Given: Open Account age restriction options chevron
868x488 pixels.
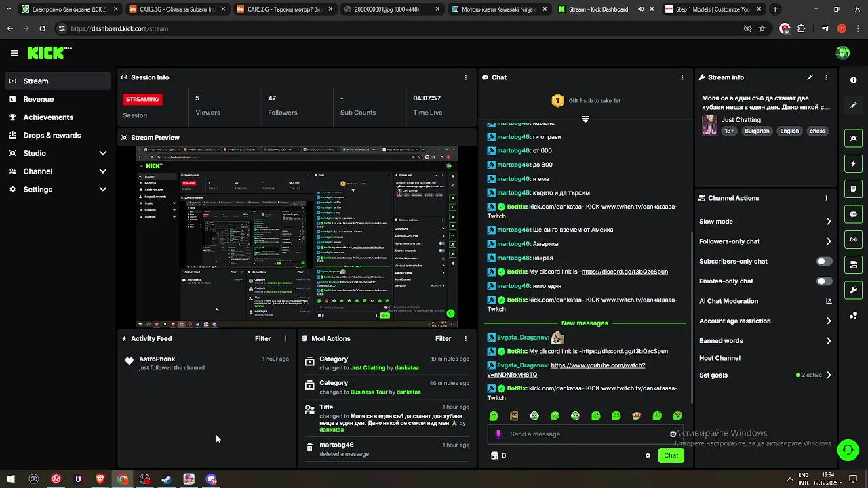Looking at the screenshot, I should pyautogui.click(x=829, y=321).
